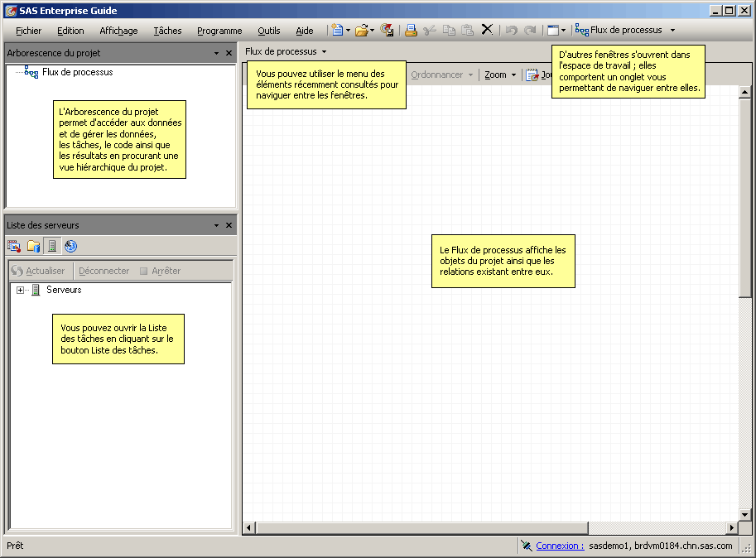Click the Save project toolbar icon

point(387,30)
